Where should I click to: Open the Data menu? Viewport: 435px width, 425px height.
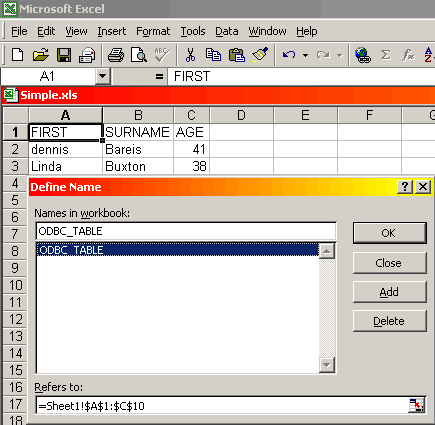227,31
